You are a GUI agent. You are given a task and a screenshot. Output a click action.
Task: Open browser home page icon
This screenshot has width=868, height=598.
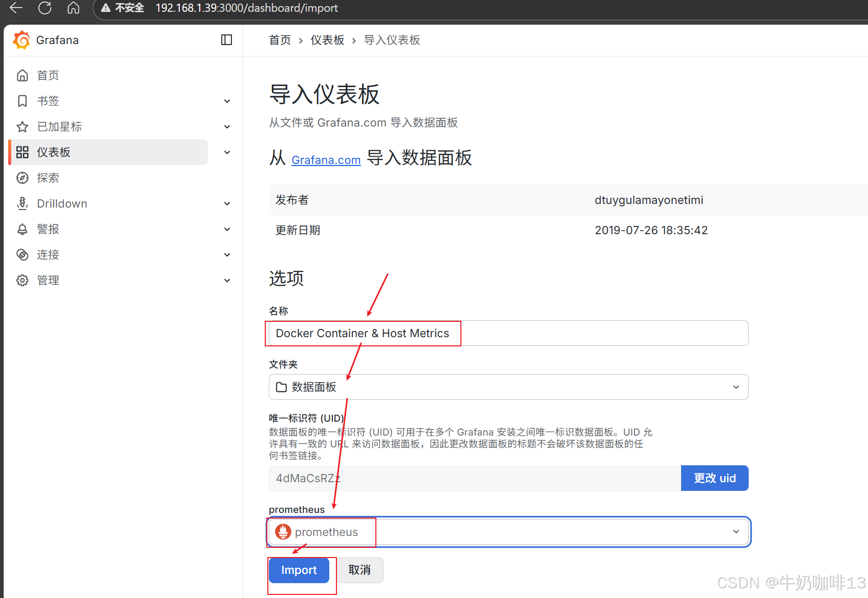(x=74, y=8)
